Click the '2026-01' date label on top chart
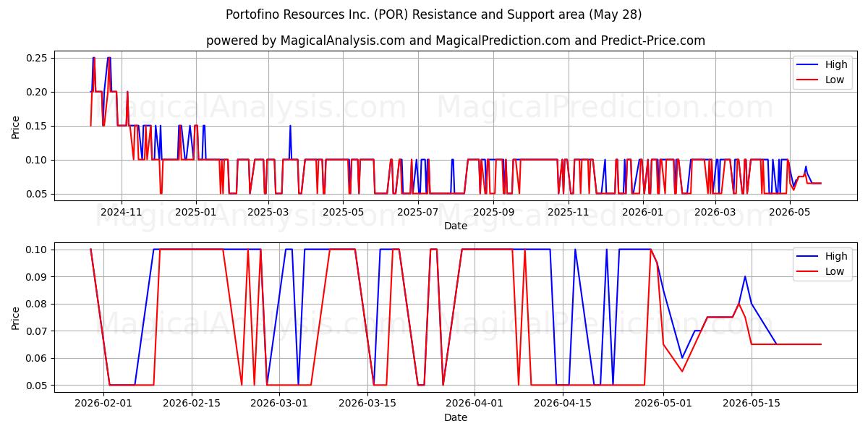The height and width of the screenshot is (434, 868). point(643,212)
